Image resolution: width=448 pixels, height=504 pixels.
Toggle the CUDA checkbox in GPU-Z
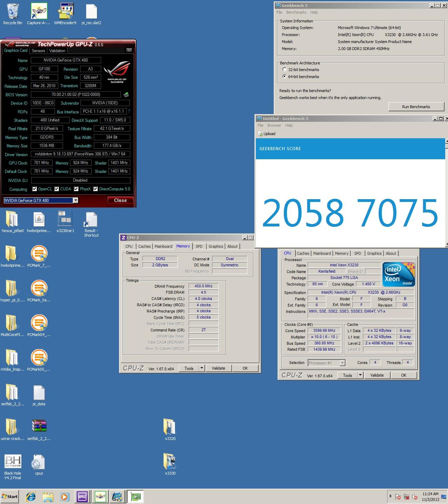57,189
